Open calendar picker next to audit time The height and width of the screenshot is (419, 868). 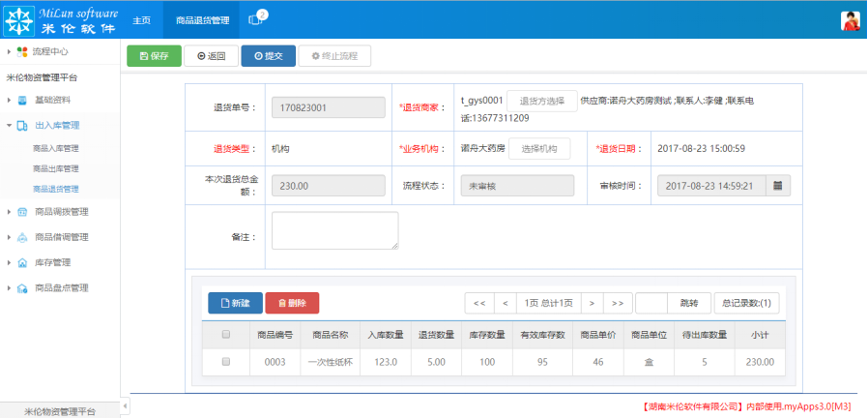(x=779, y=184)
